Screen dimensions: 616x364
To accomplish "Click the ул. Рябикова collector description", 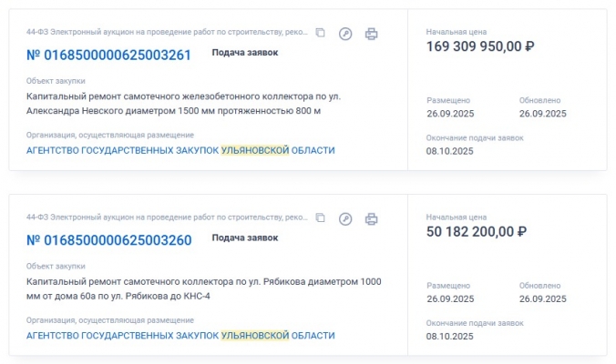I will click(x=191, y=288).
